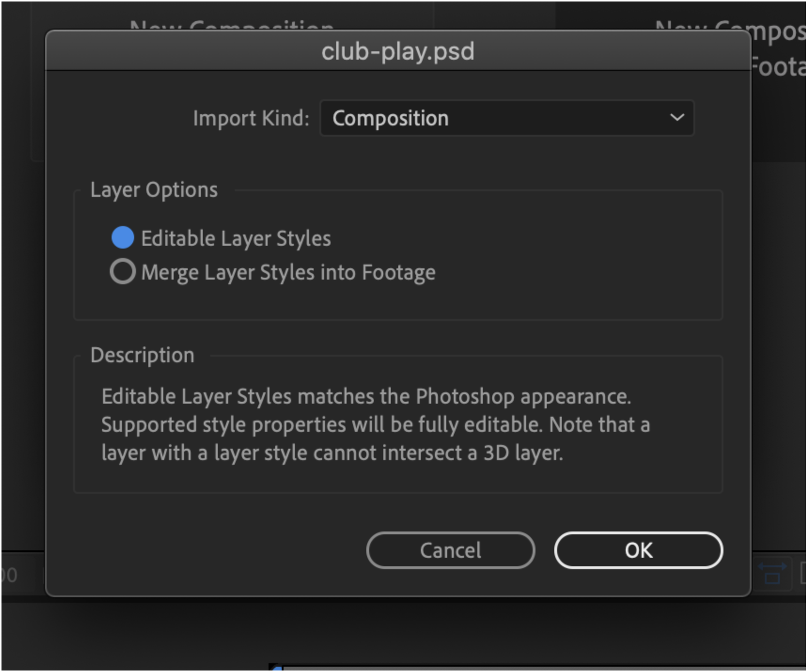Confirm the import with the OK button
Image resolution: width=809 pixels, height=672 pixels.
click(x=638, y=550)
